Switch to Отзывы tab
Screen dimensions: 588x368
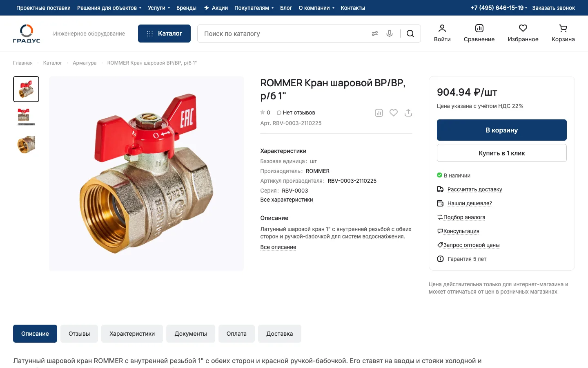tap(79, 334)
